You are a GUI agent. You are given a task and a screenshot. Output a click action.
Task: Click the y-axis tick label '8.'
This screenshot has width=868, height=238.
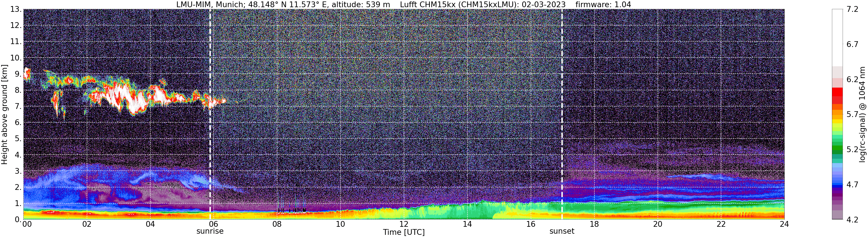point(18,90)
